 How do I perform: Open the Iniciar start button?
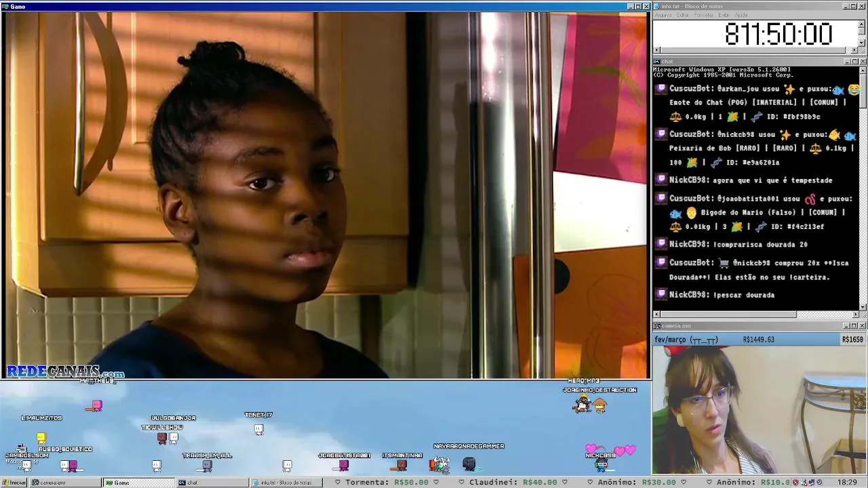[x=14, y=483]
